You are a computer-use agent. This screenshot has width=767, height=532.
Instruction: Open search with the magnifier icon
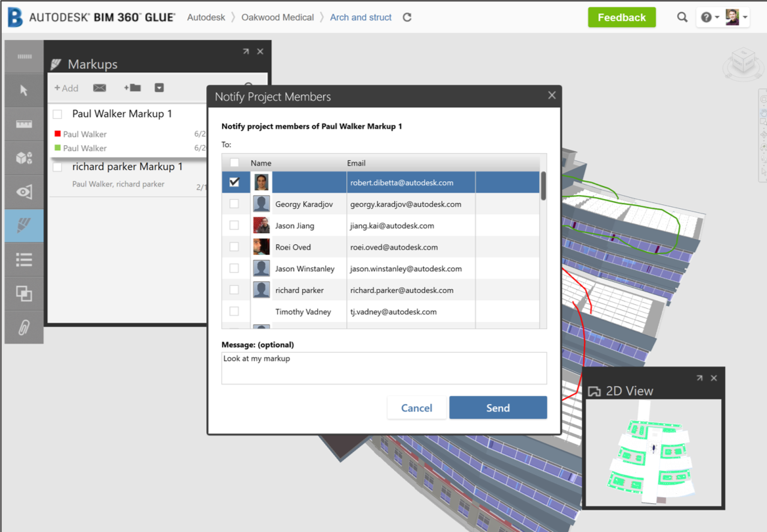pyautogui.click(x=682, y=17)
